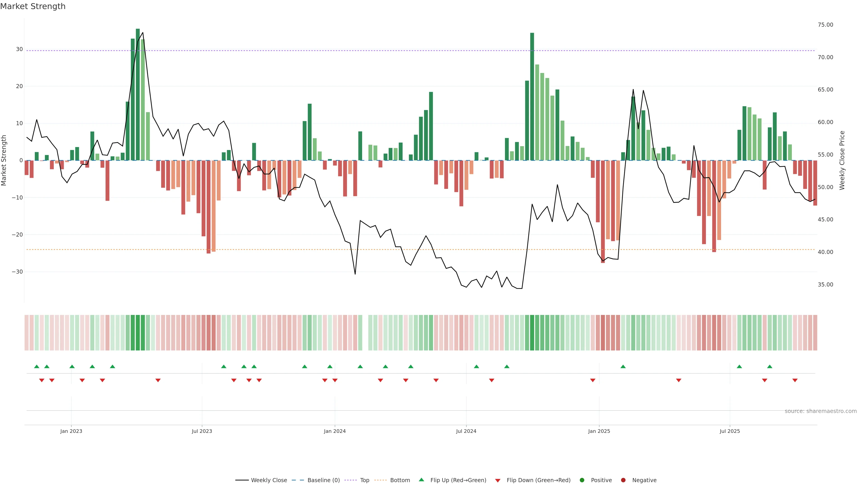Click the Bottom orange dotted legend marker
This screenshot has height=488, width=868.
380,480
